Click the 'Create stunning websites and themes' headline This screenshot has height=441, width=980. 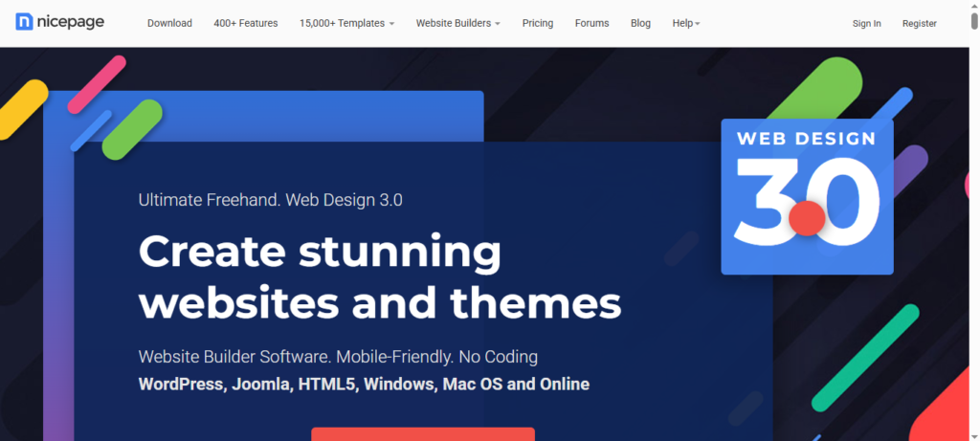[380, 277]
